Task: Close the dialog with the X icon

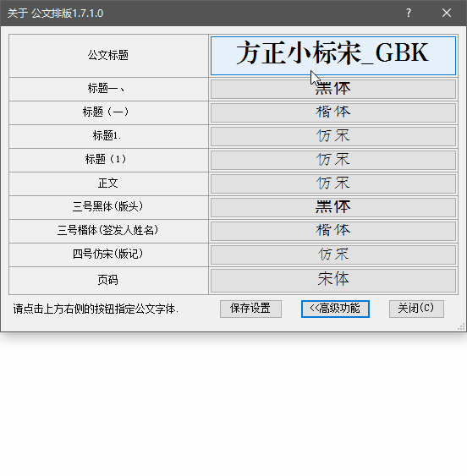Action: tap(447, 13)
